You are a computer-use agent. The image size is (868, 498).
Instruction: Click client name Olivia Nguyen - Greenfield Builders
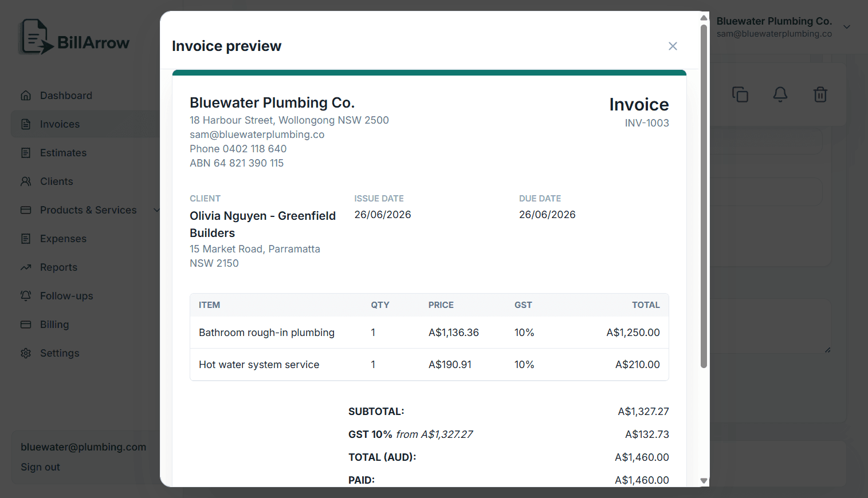263,224
